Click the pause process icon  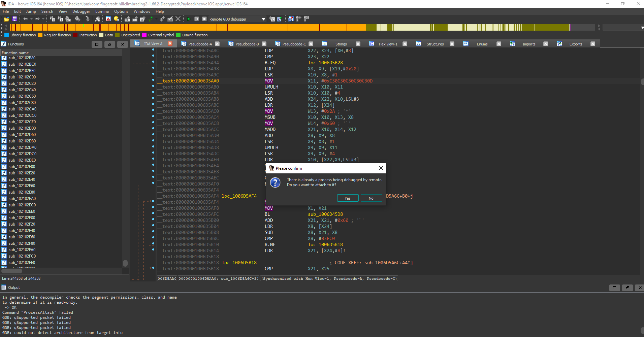pyautogui.click(x=197, y=19)
